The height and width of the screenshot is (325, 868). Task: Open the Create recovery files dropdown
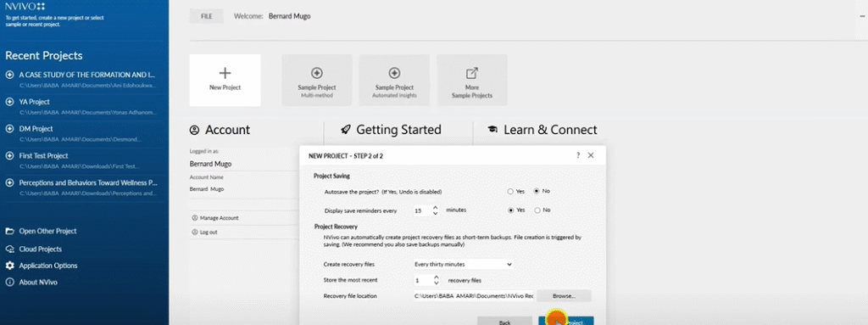463,265
